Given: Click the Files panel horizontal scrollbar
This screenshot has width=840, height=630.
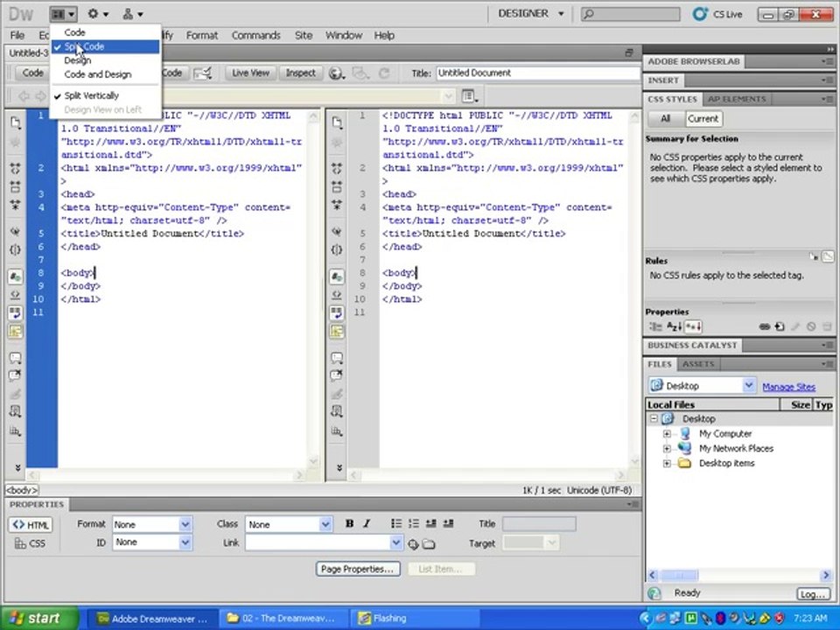Looking at the screenshot, I should click(x=738, y=576).
